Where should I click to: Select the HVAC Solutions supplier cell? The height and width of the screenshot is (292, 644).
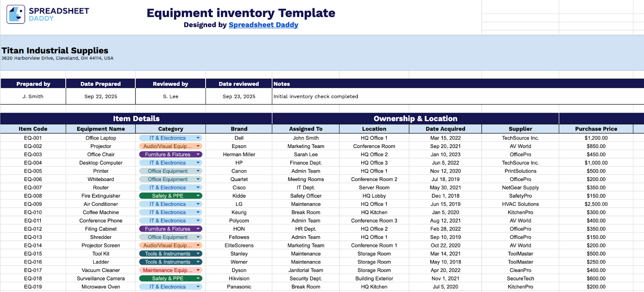[x=520, y=204]
